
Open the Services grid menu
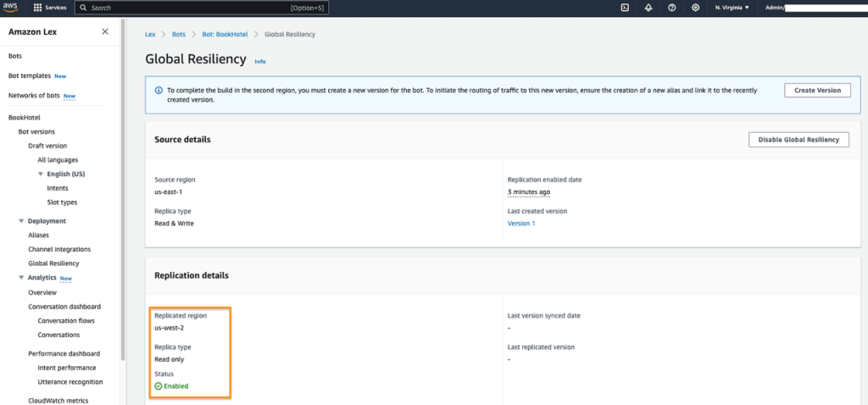tap(50, 8)
